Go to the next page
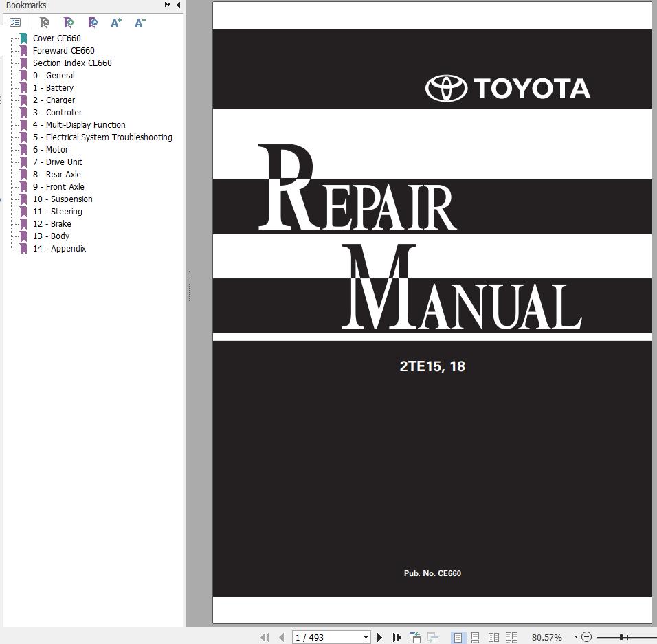Viewport: 657px width, 644px height. pyautogui.click(x=379, y=637)
